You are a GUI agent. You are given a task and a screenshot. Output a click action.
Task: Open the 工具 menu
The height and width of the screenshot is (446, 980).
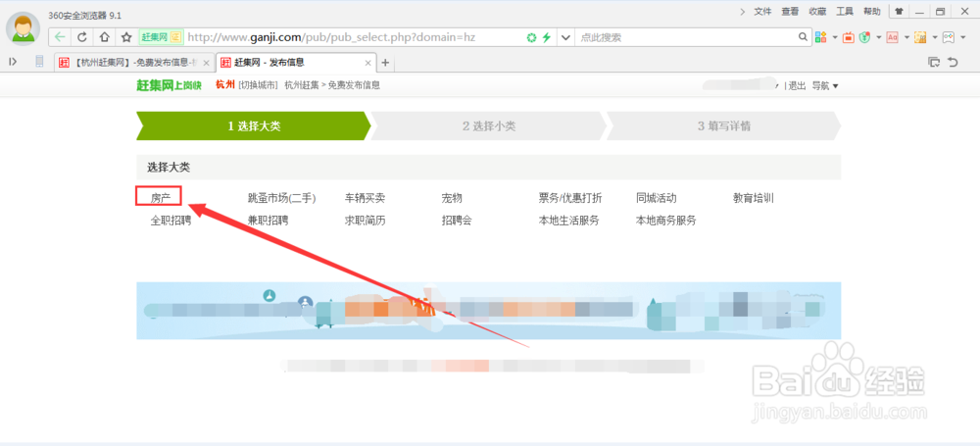tap(845, 11)
